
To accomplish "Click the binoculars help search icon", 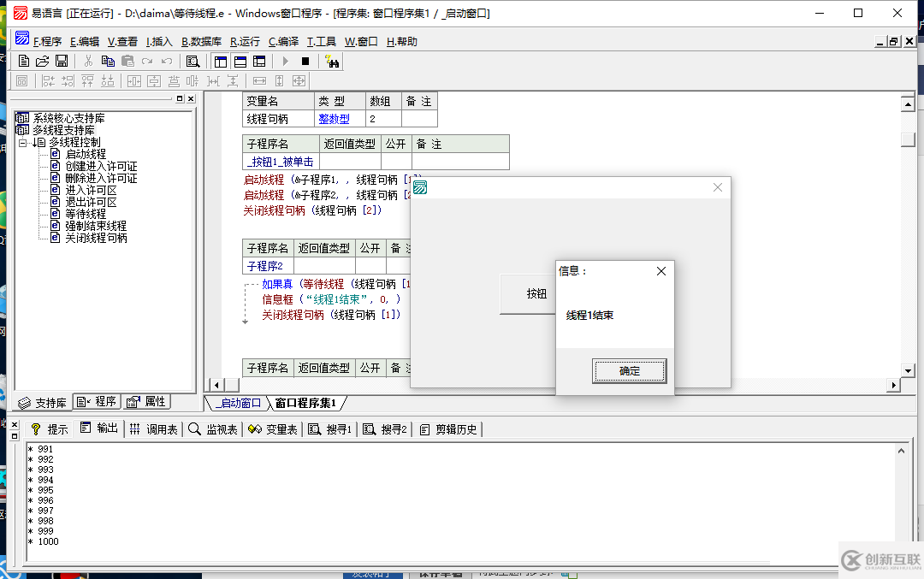I will 333,61.
